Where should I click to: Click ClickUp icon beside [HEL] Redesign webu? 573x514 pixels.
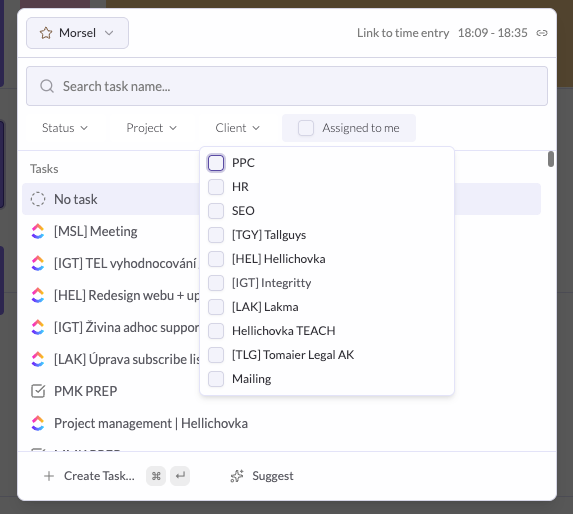[38, 296]
